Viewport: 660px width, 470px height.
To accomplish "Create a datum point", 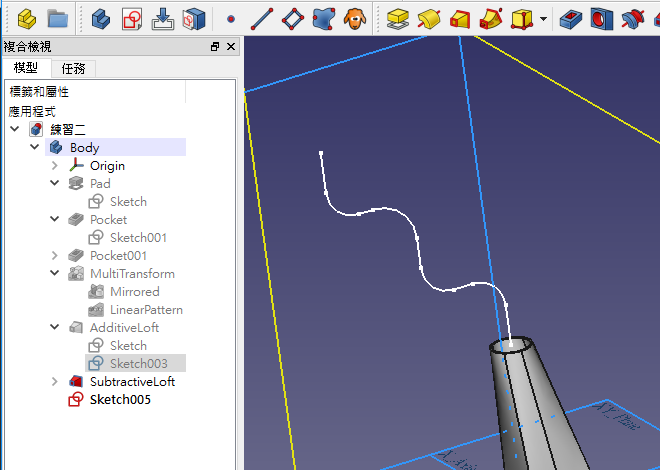I will click(x=231, y=19).
